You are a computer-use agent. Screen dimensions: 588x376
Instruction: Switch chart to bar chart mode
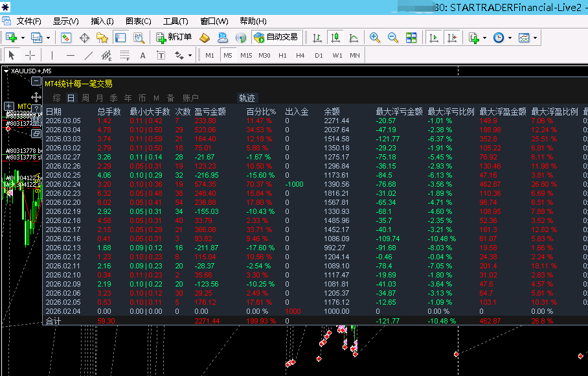317,38
